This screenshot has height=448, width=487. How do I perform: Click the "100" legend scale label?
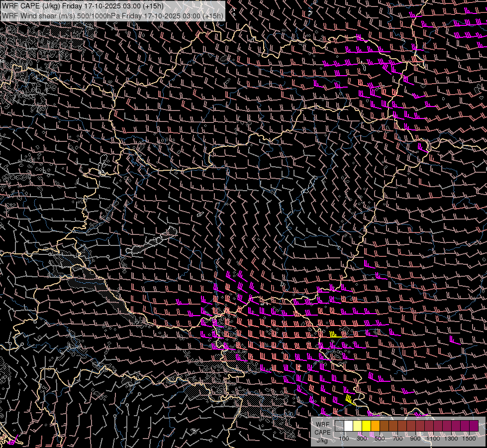pyautogui.click(x=344, y=439)
